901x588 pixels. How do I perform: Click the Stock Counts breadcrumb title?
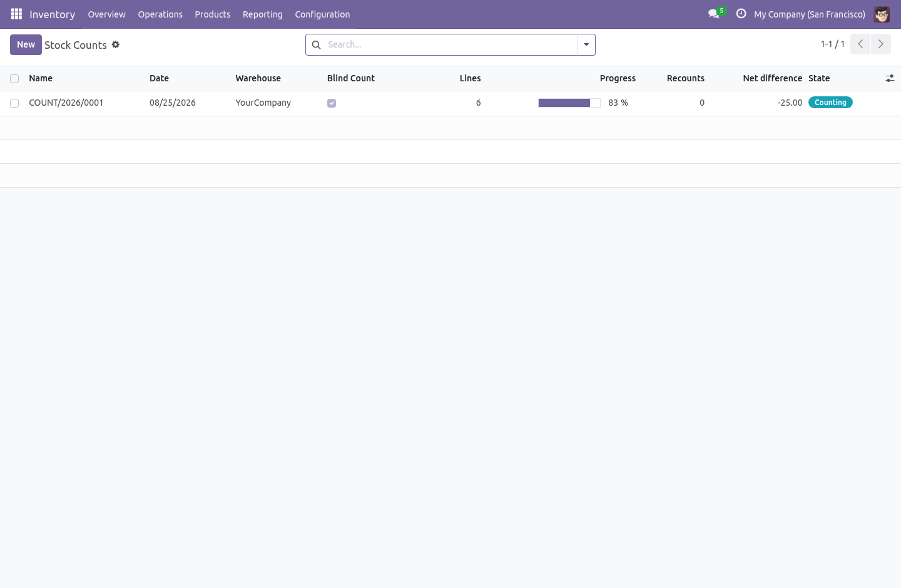coord(76,45)
